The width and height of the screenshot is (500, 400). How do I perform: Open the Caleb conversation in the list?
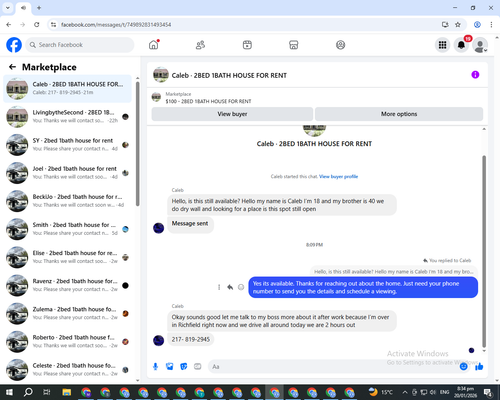pyautogui.click(x=67, y=89)
